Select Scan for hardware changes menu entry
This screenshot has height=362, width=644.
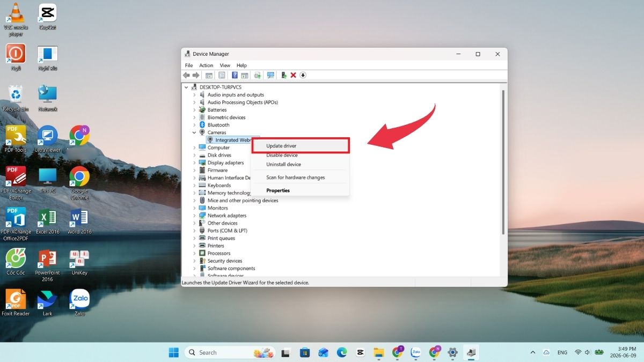pos(301,178)
